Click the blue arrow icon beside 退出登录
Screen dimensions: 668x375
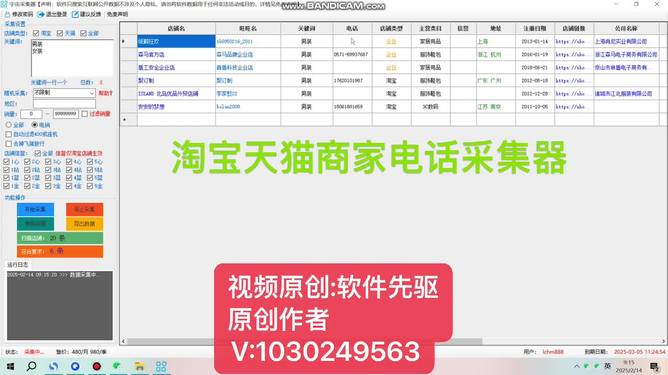click(41, 14)
